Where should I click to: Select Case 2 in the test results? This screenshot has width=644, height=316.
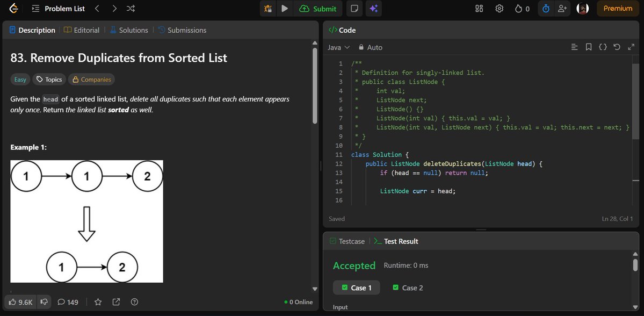[x=408, y=288]
